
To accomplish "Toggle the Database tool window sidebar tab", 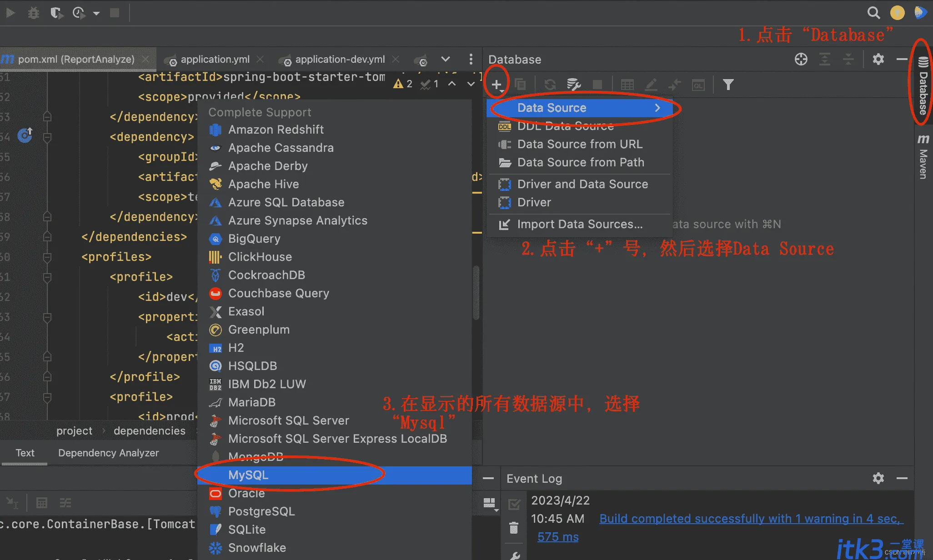I will pos(923,85).
